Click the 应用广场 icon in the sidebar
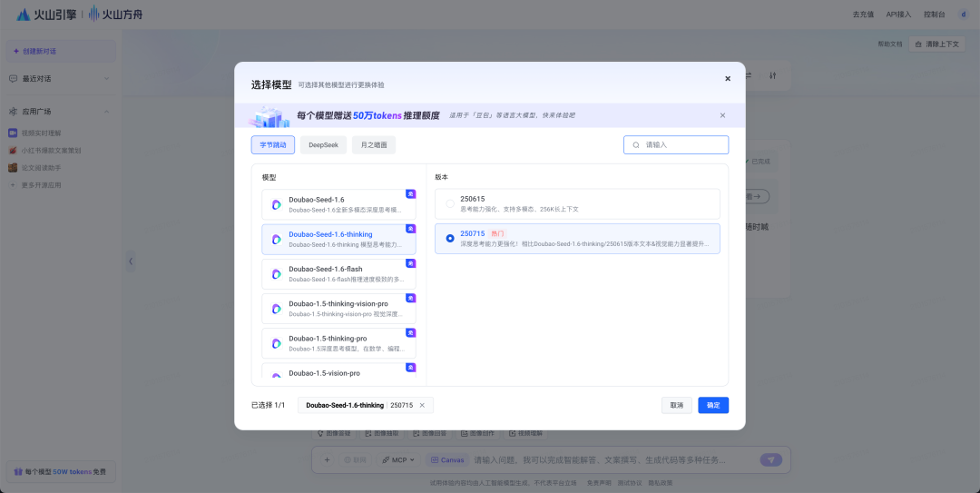Image resolution: width=980 pixels, height=493 pixels. pos(13,112)
